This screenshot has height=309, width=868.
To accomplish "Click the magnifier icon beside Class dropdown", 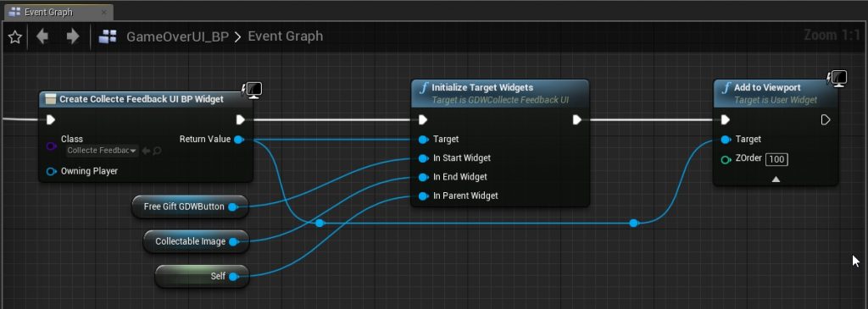I will click(157, 151).
